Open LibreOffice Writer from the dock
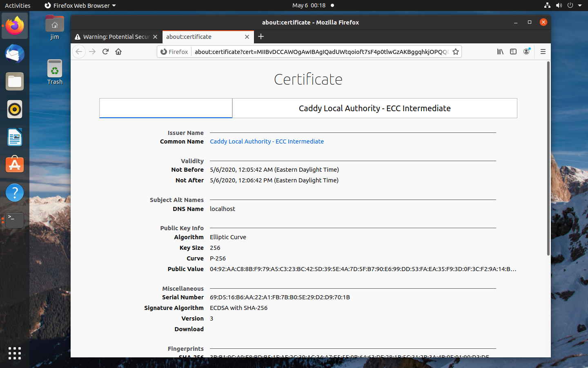 coord(15,137)
